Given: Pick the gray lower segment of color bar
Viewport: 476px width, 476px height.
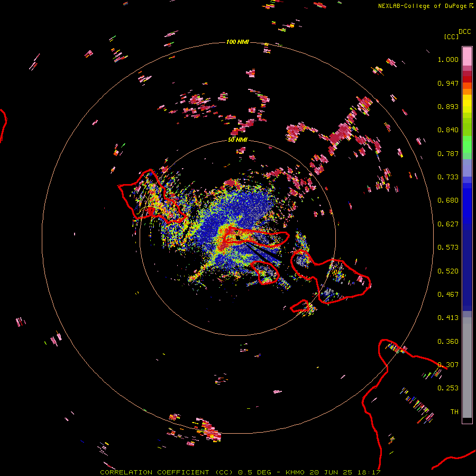Looking at the screenshot, I should click(x=467, y=368).
